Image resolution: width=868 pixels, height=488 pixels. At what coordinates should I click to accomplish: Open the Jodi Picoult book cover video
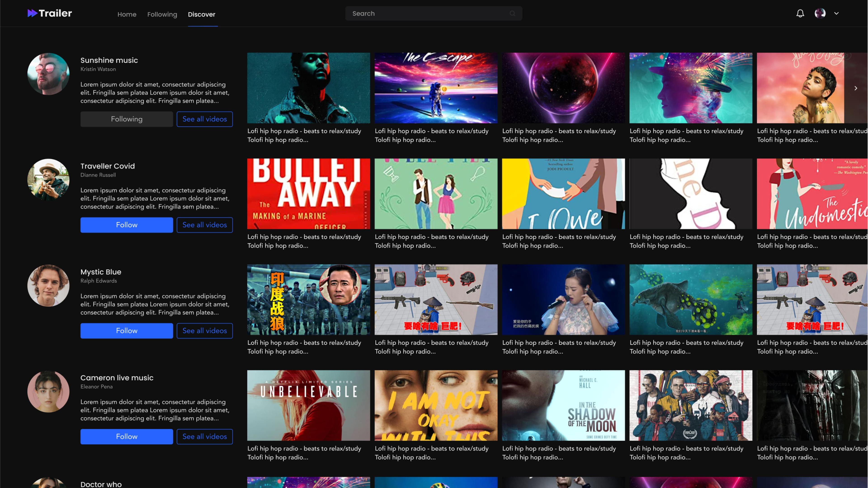coord(563,194)
